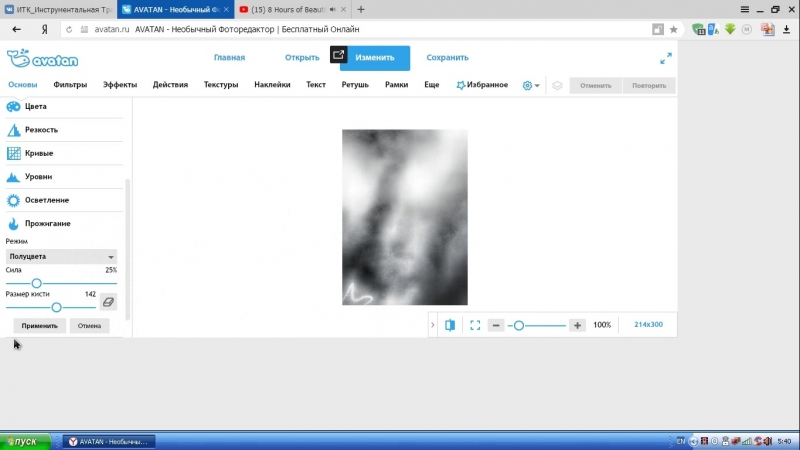Screen dimensions: 800x450
Task: Click the Изменить button
Action: [375, 58]
